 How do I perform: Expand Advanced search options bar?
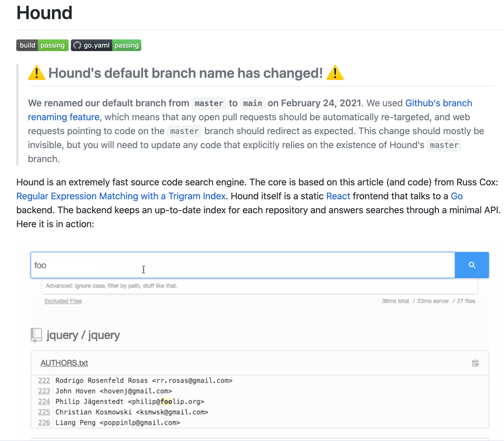pos(260,286)
